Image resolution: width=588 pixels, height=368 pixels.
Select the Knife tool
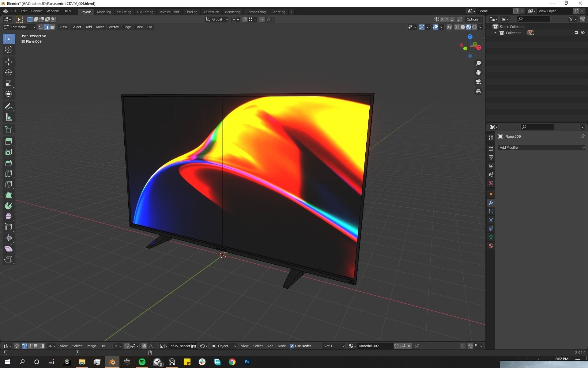pos(9,184)
